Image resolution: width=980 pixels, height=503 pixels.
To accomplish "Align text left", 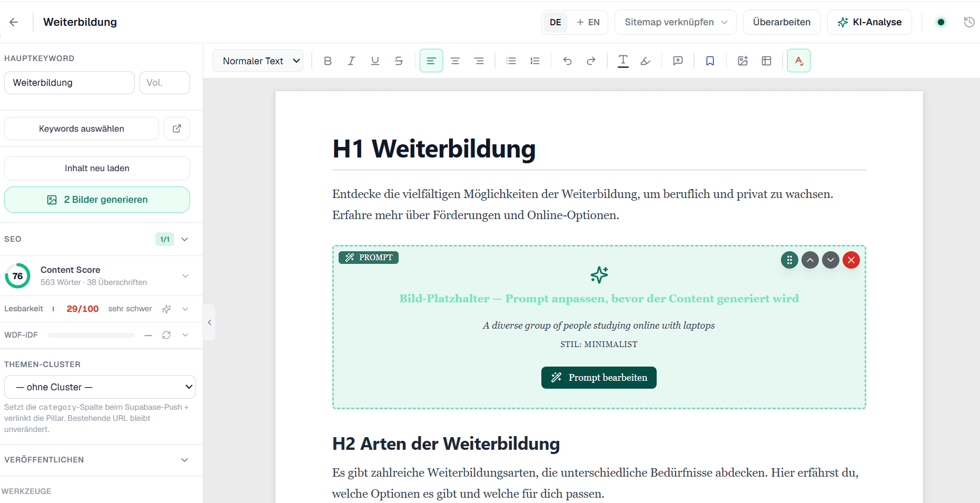I will point(431,61).
